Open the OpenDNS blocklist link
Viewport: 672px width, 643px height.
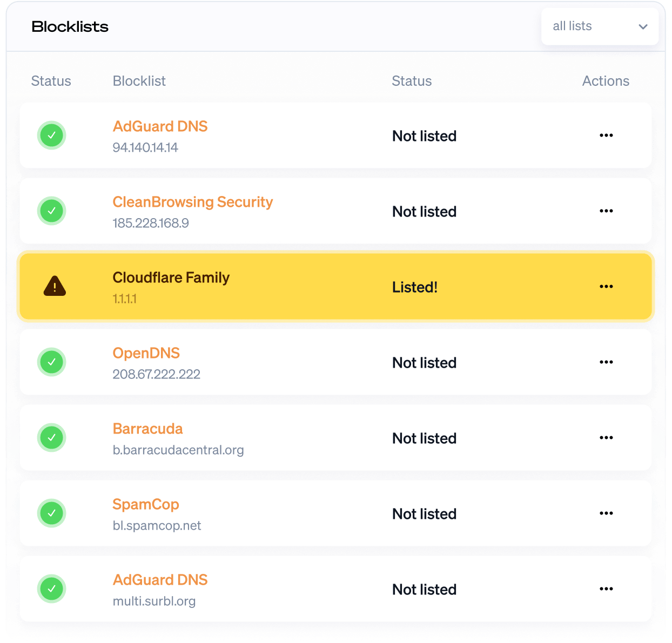coord(146,353)
